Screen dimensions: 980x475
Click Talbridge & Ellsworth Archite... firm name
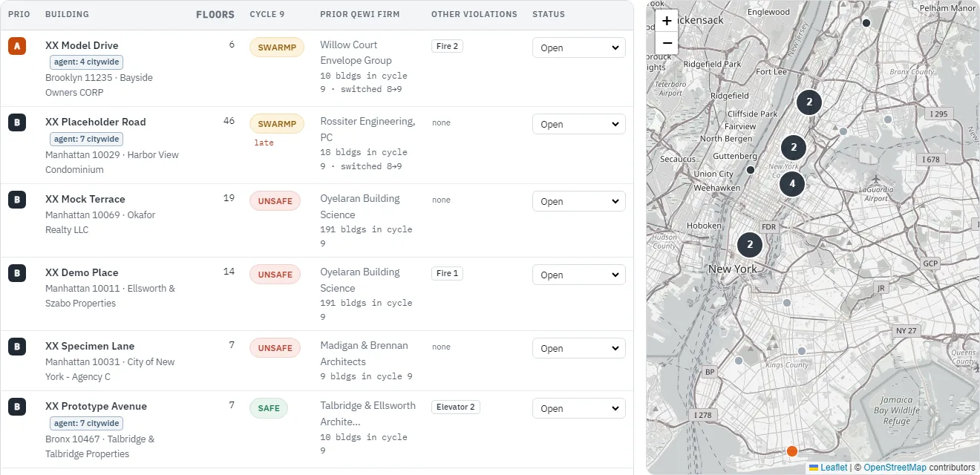(x=368, y=413)
